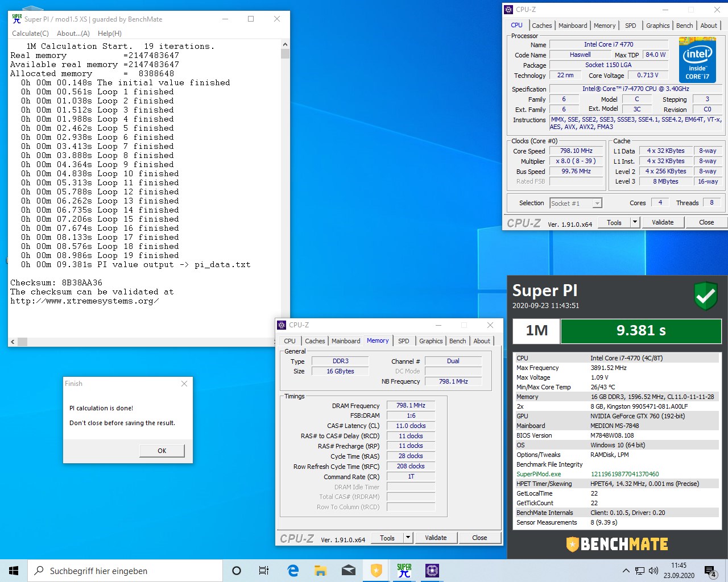Open Cortana circle icon on taskbar
The height and width of the screenshot is (582, 728).
point(237,571)
